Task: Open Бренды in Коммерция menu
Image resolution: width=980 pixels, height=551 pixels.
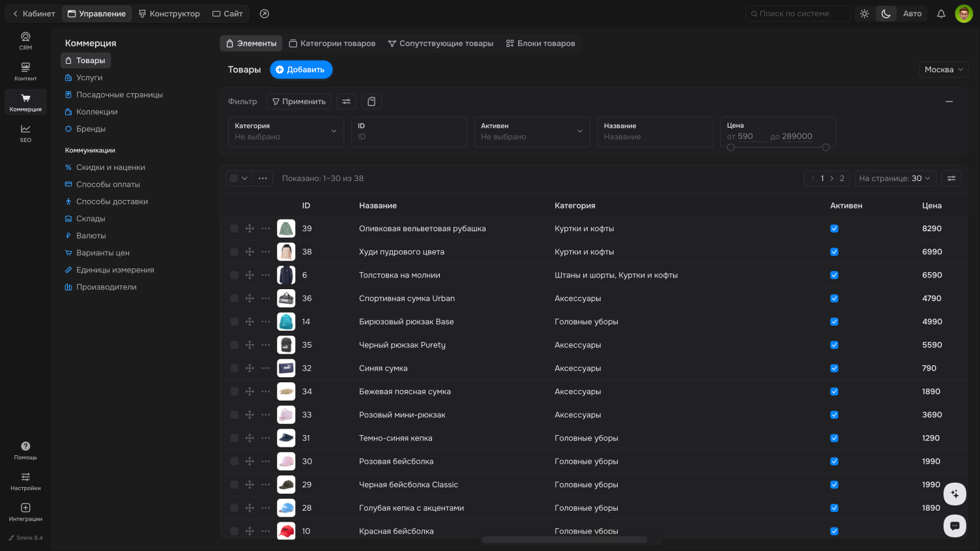Action: [x=91, y=129]
